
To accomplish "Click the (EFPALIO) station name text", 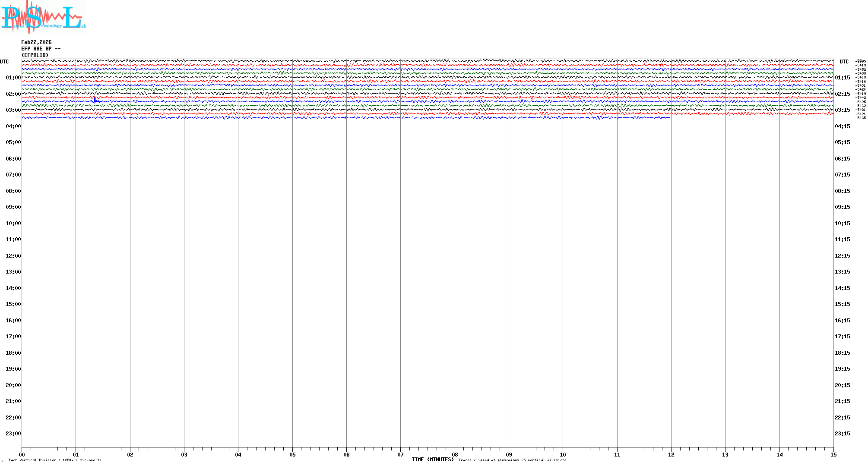I will point(35,55).
